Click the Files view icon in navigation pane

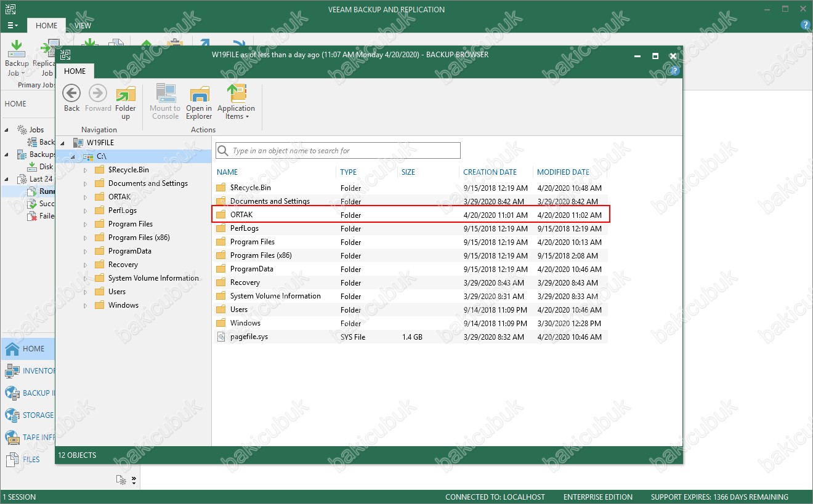12,460
